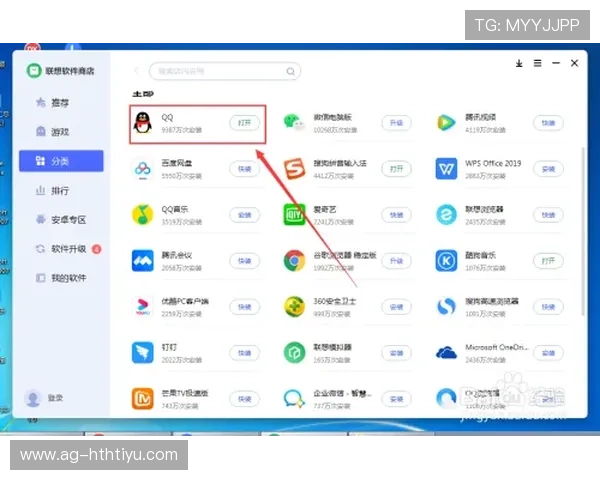
Task: Click the magnifier search icon in search box
Action: click(x=290, y=71)
